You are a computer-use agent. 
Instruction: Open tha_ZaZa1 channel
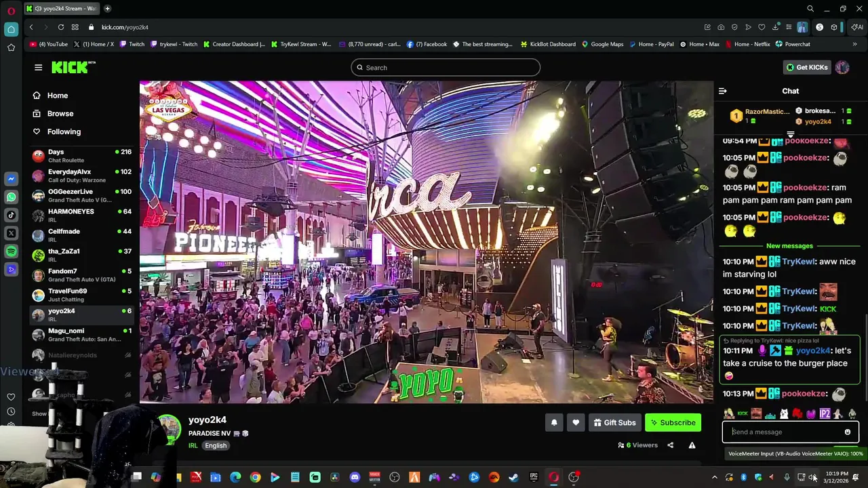[81, 255]
